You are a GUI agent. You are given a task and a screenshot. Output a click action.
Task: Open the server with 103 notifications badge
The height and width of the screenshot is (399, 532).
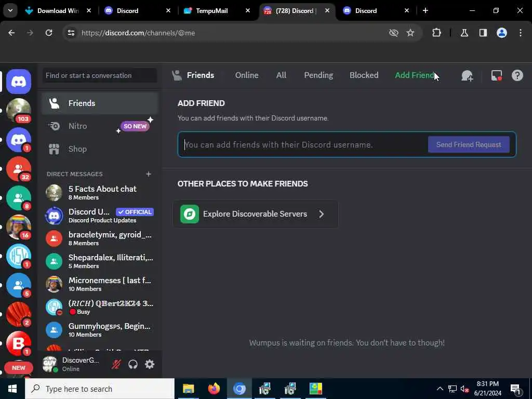(x=19, y=111)
